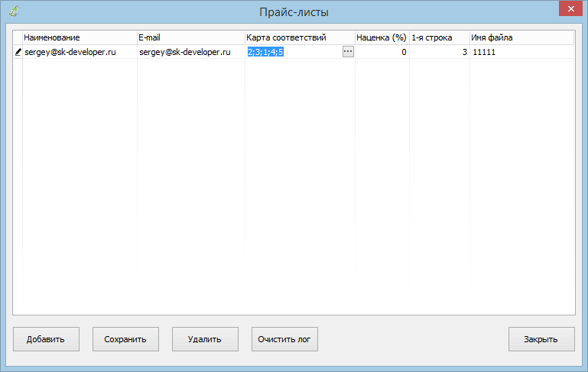Select E-mail cell sergey@sk-developer.ru
The height and width of the screenshot is (372, 588).
pos(191,52)
